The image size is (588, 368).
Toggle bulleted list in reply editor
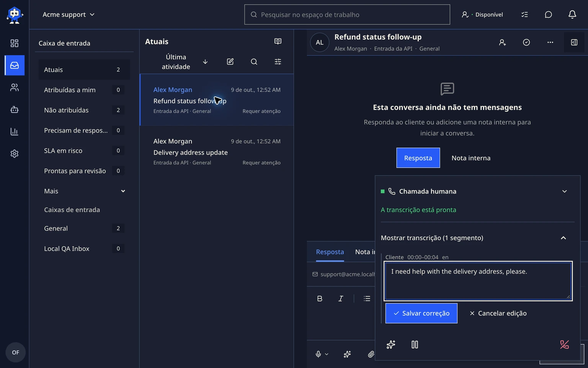pos(367,299)
